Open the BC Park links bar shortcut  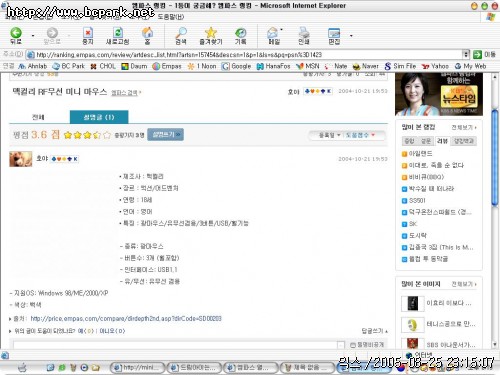[x=69, y=66]
